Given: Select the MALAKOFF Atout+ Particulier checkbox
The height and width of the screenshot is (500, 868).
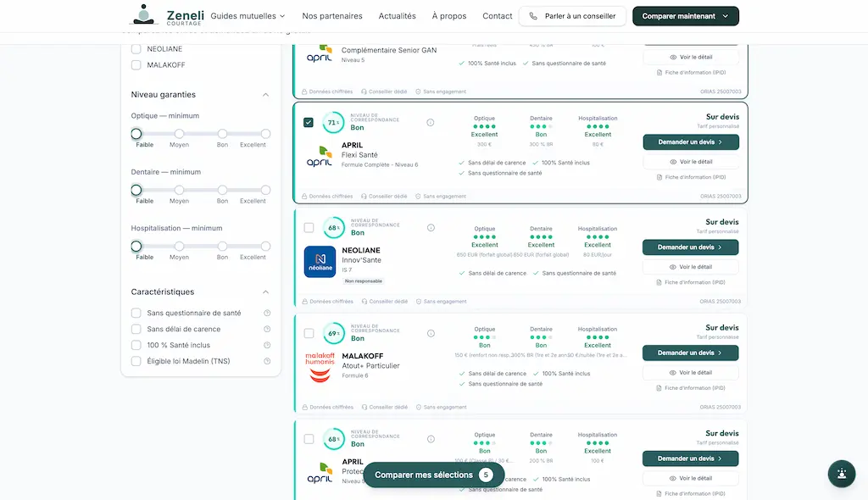Looking at the screenshot, I should (309, 333).
